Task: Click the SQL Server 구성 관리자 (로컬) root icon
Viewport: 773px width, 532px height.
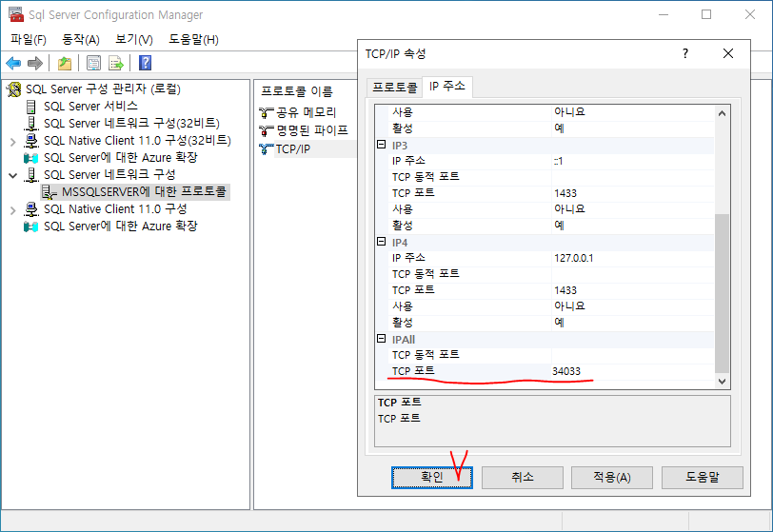Action: coord(13,89)
